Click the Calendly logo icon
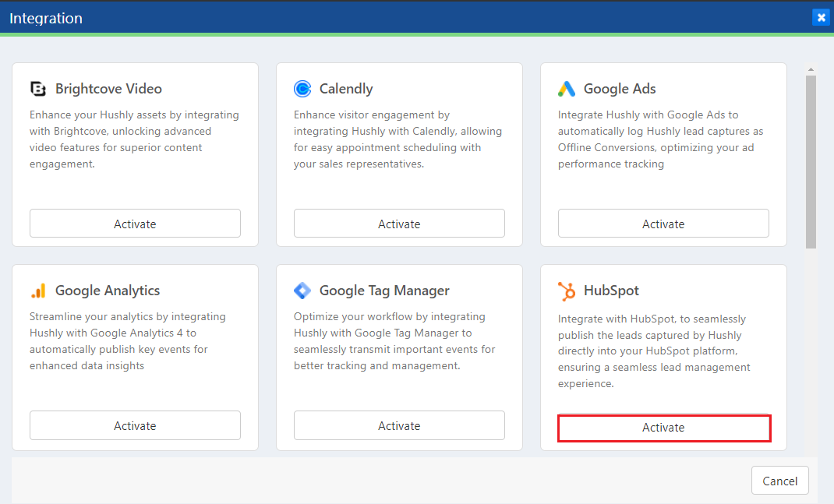The width and height of the screenshot is (834, 504). click(x=302, y=89)
